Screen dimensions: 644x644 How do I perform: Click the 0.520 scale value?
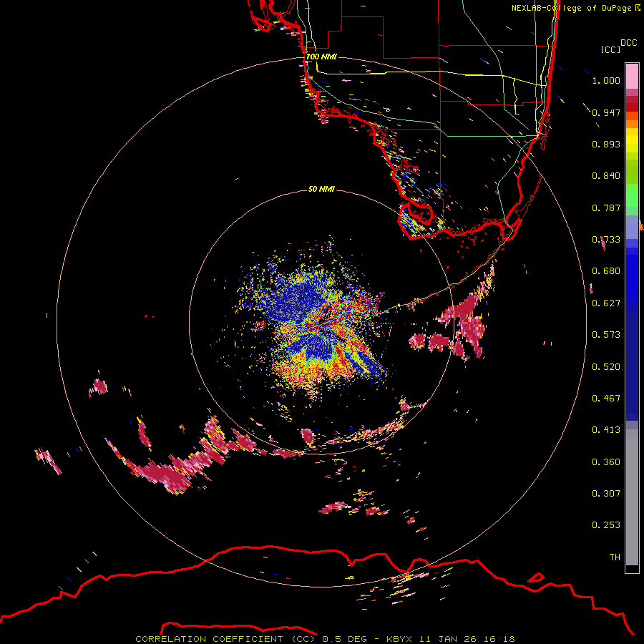click(x=606, y=367)
